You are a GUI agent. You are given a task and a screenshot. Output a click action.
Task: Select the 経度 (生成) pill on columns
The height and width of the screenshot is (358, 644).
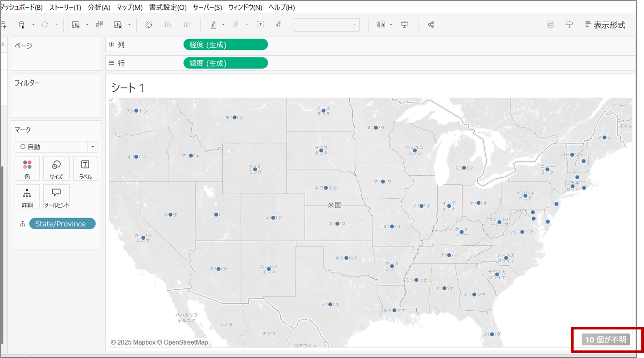coord(226,45)
